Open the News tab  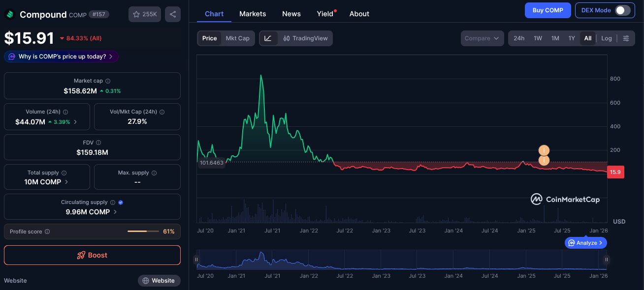(291, 14)
